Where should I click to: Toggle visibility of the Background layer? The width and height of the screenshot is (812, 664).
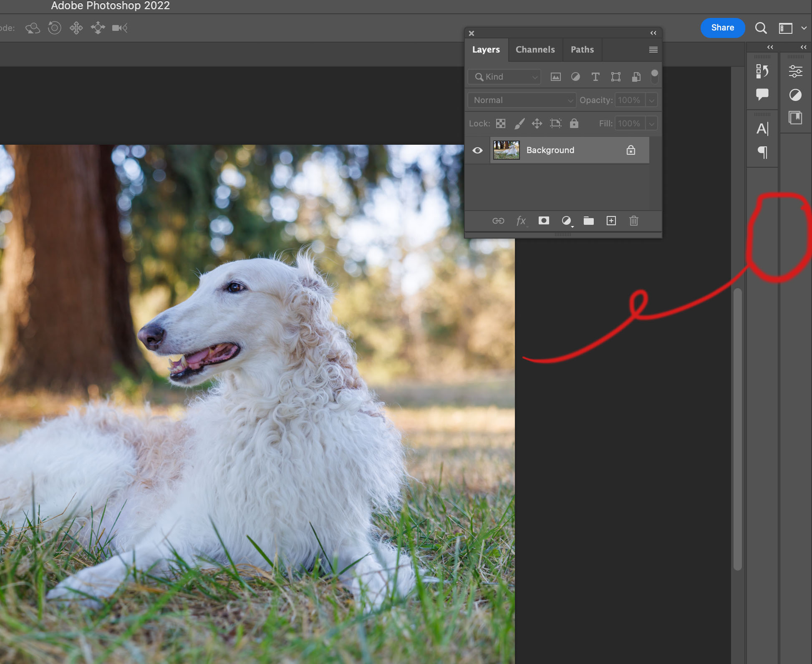pyautogui.click(x=478, y=150)
